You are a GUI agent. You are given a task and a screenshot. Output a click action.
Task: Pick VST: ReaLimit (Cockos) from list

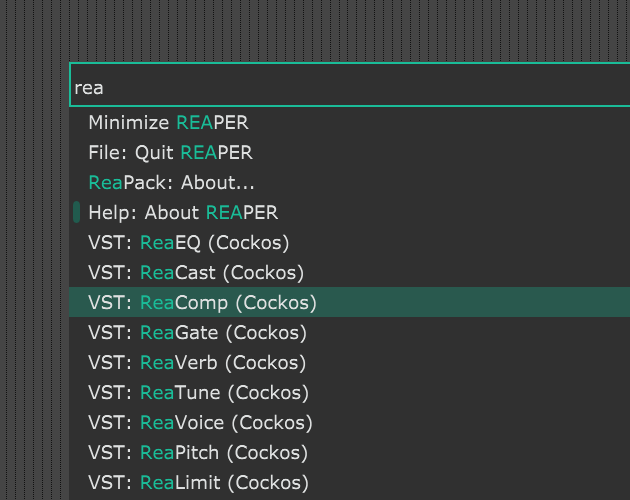[x=197, y=483]
